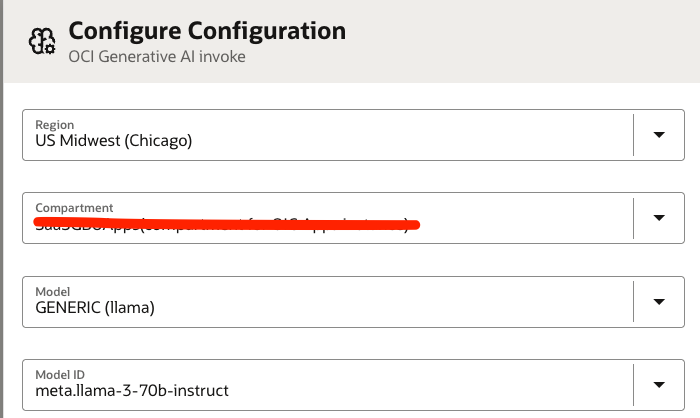
Task: Expand the Model dropdown arrow
Action: coord(659,302)
